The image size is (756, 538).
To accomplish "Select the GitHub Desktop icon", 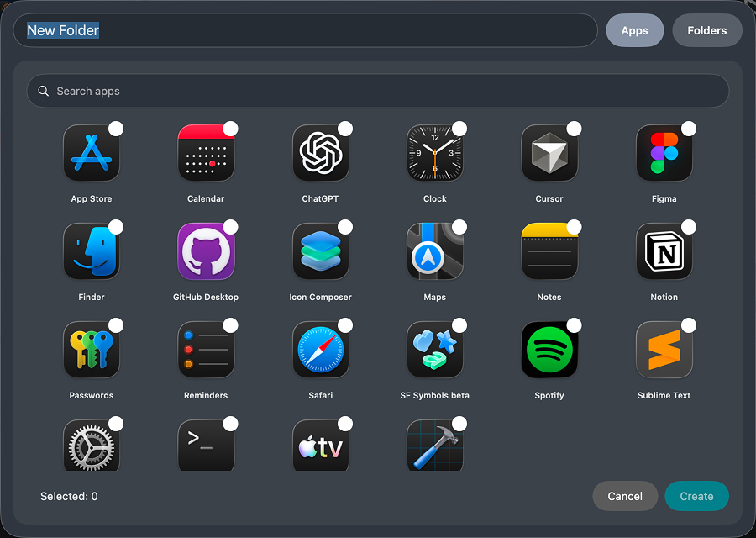I will (206, 251).
